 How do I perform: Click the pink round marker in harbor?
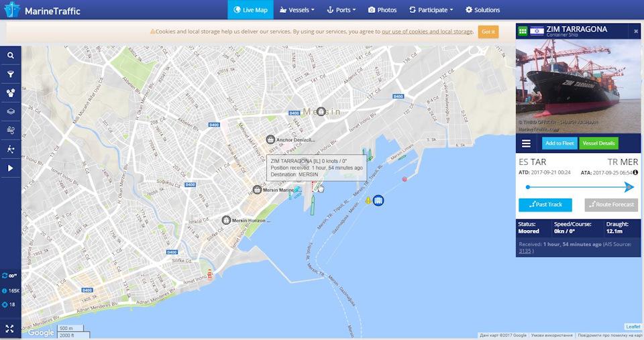tap(405, 179)
